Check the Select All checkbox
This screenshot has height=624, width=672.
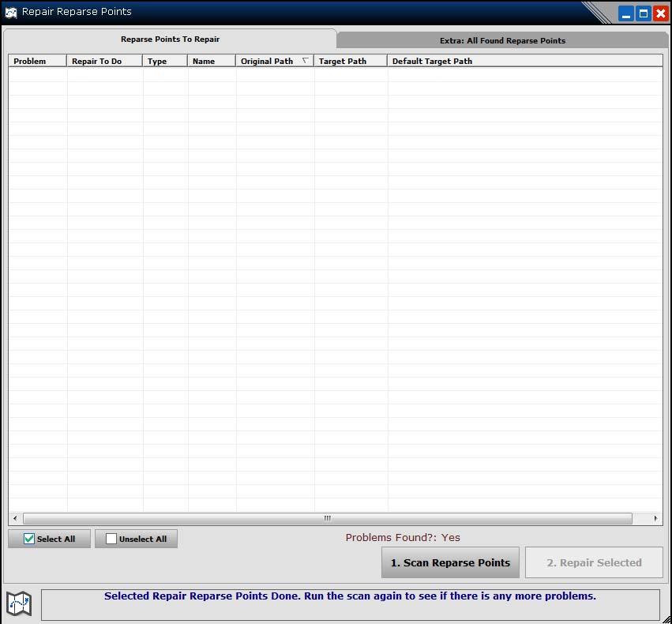click(29, 539)
